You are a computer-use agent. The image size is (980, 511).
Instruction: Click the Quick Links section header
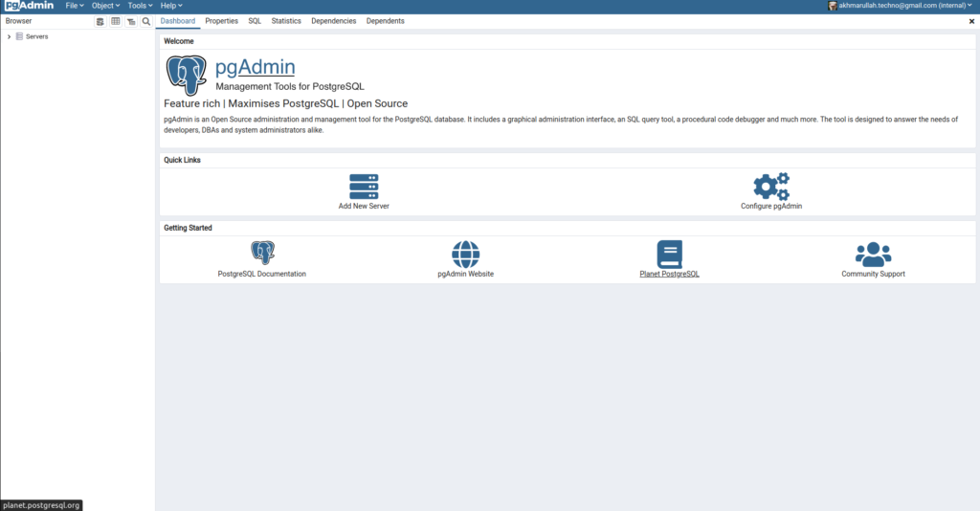coord(182,160)
